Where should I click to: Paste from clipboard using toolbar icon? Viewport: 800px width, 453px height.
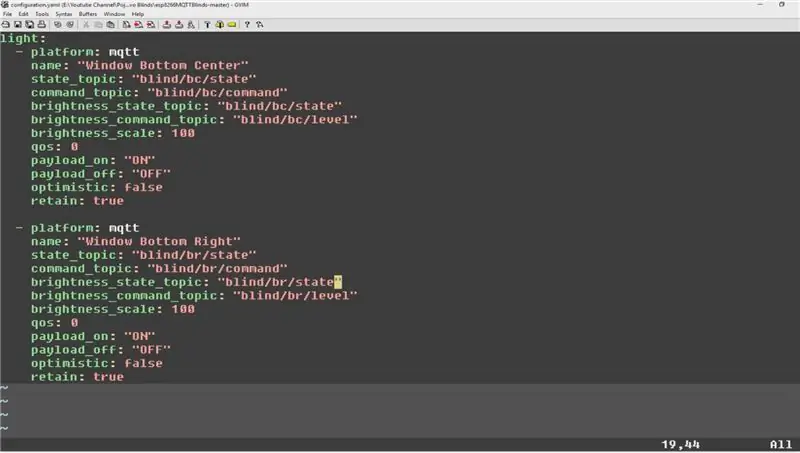click(110, 24)
